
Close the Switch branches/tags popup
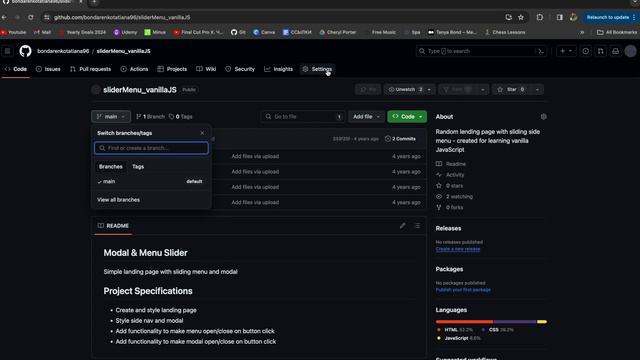click(x=202, y=133)
